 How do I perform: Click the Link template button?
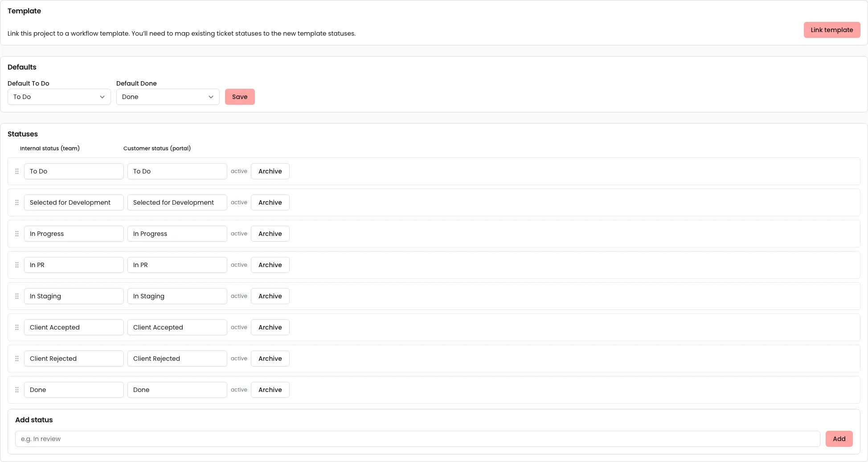tap(831, 30)
